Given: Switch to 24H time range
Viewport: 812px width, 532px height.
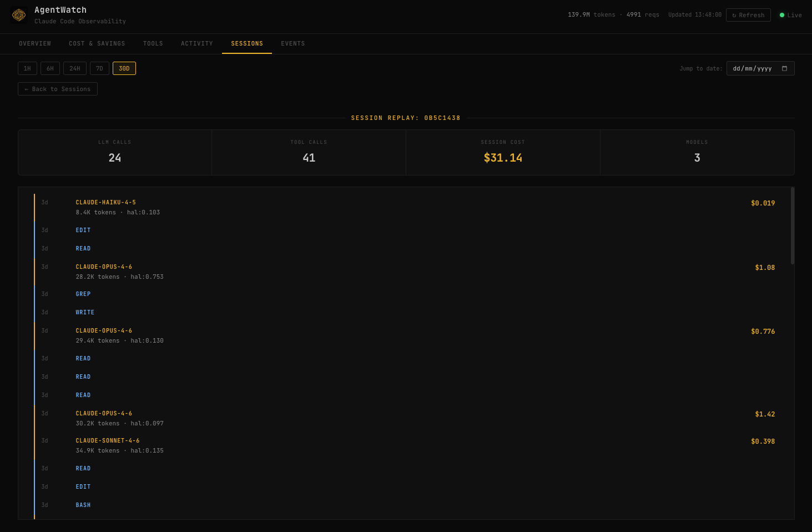Looking at the screenshot, I should coord(75,68).
